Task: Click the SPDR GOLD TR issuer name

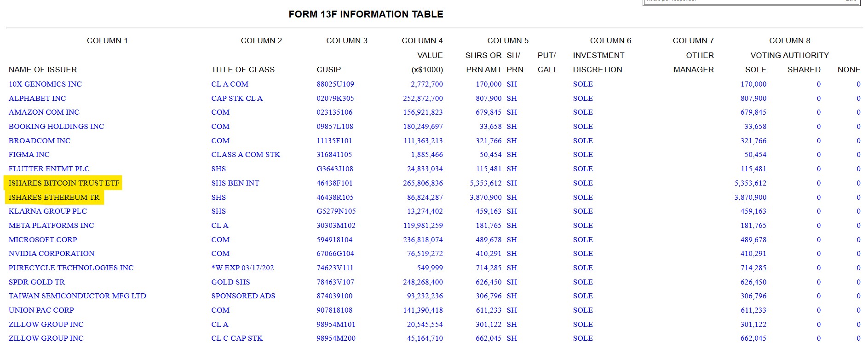Action: pyautogui.click(x=37, y=282)
